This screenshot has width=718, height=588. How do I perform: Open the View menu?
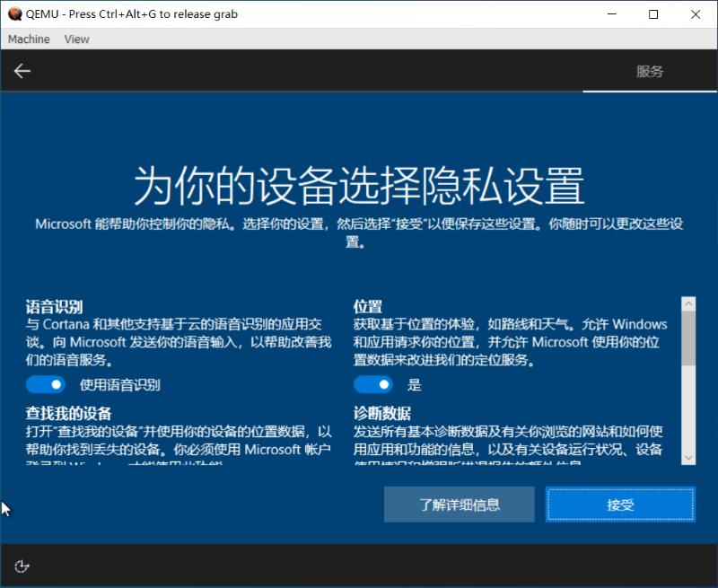click(76, 39)
